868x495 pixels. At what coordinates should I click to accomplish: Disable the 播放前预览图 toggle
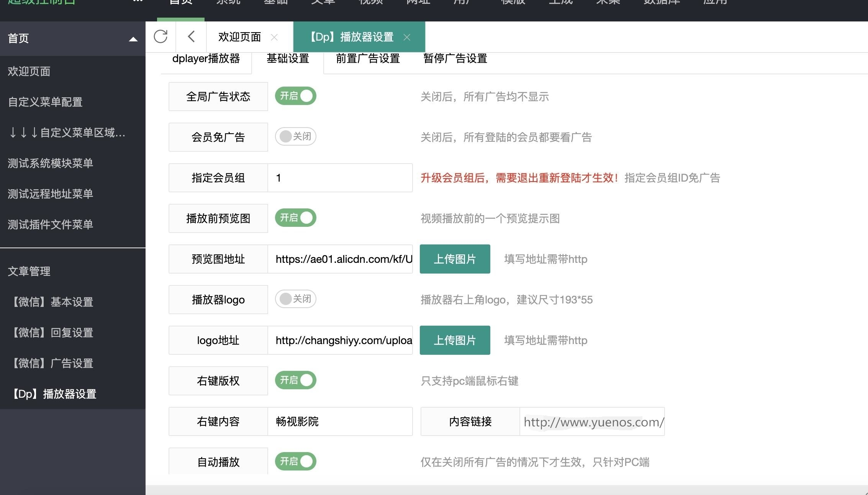tap(295, 218)
